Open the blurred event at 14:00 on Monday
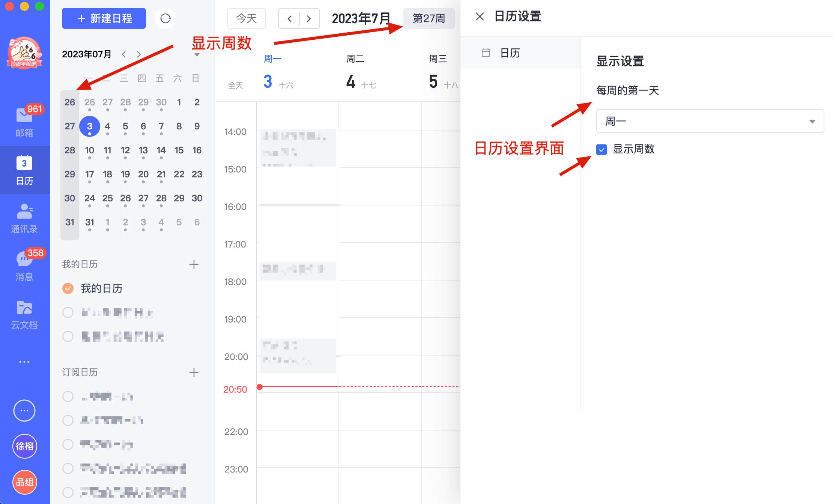833x504 pixels. [298, 148]
